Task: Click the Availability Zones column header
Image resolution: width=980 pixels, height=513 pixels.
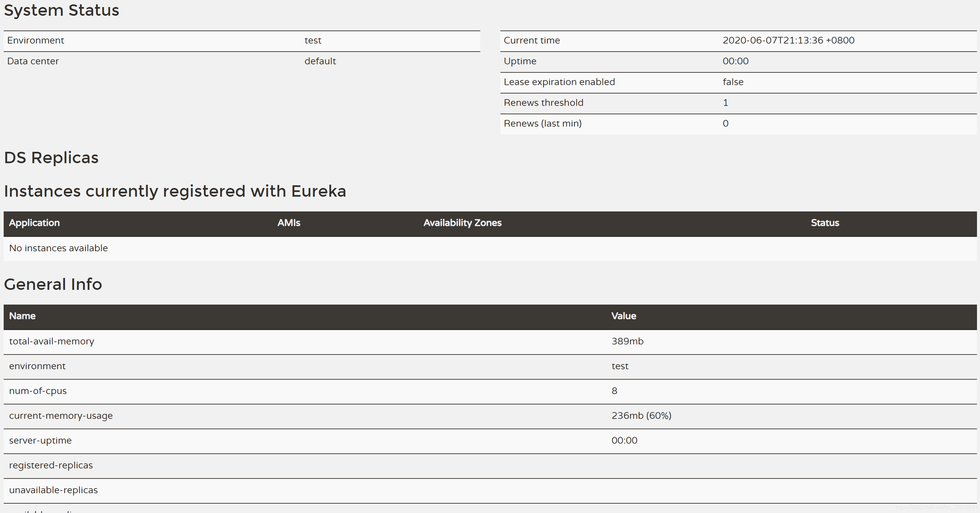Action: point(462,223)
